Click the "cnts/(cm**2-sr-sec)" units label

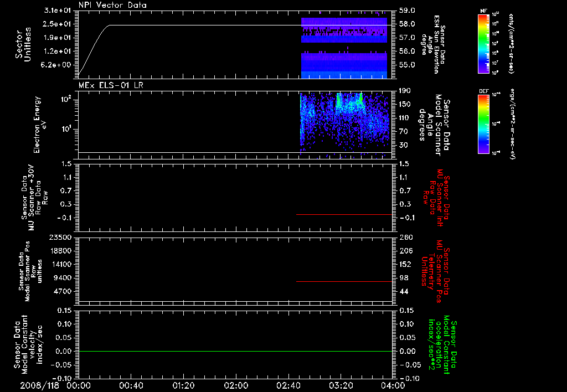pos(511,43)
